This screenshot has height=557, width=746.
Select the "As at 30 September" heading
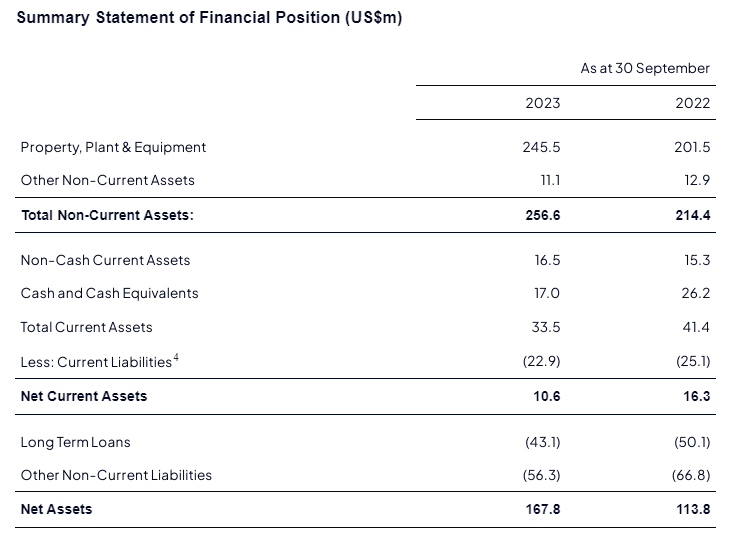[x=645, y=68]
